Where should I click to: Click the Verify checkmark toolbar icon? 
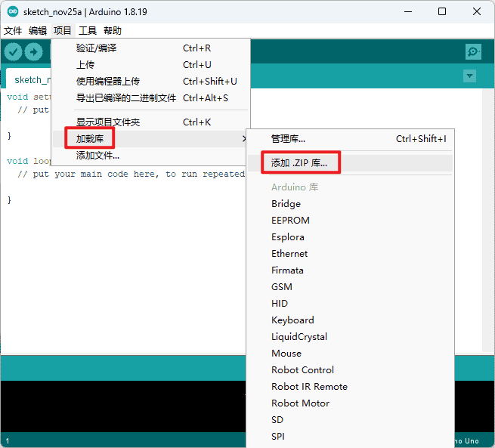(13, 51)
